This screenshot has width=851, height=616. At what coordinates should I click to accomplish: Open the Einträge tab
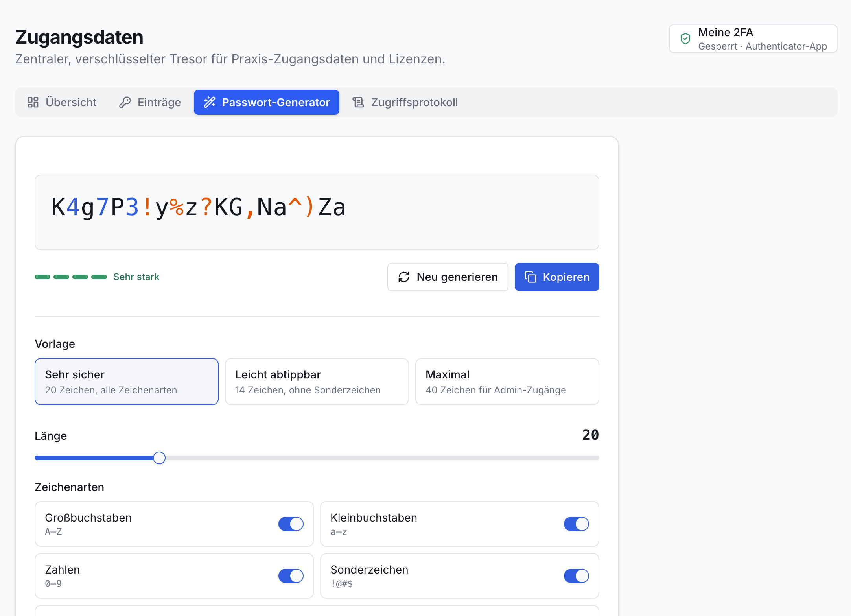150,102
